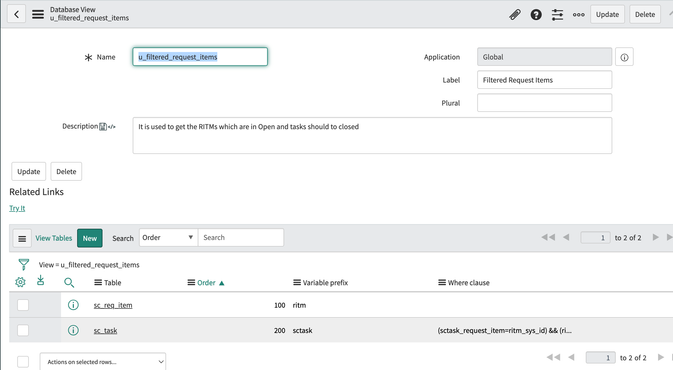Open Table column options menu icon

[x=98, y=282]
